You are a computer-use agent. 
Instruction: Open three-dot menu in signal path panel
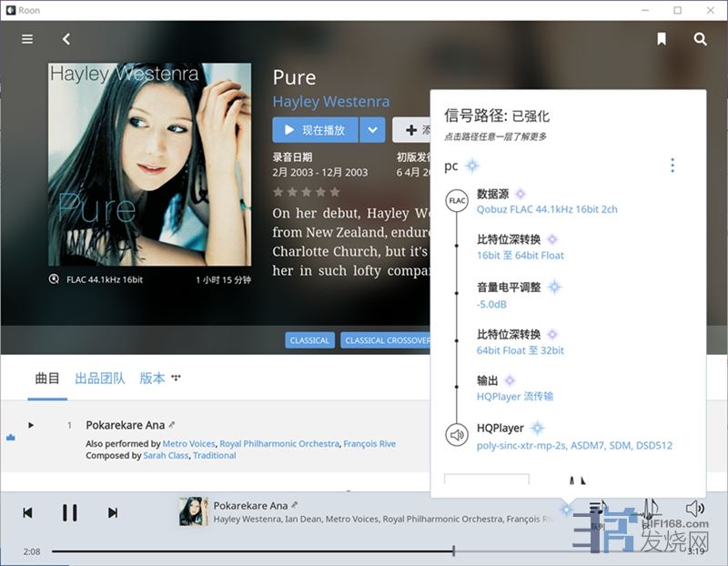[x=672, y=166]
